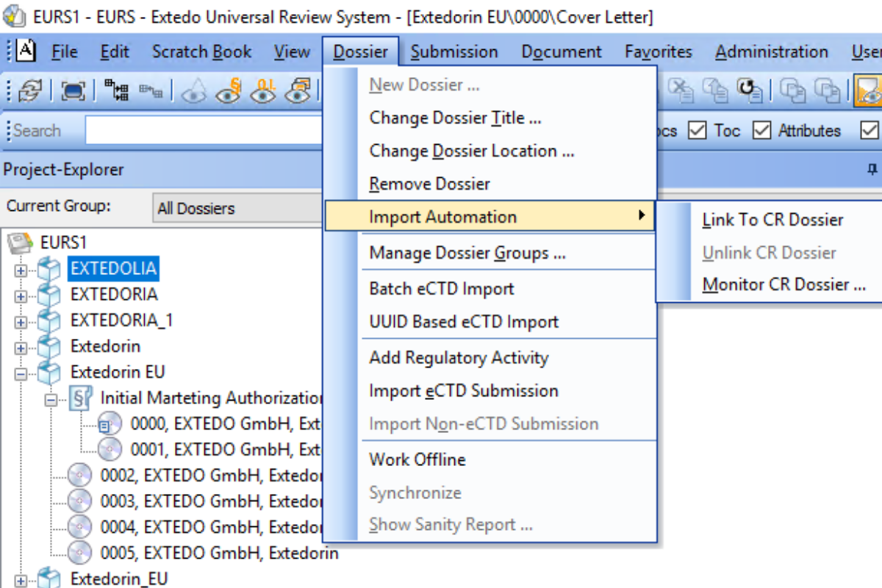Expand the Extedorin_EU dossier node
The image size is (882, 588).
point(20,581)
